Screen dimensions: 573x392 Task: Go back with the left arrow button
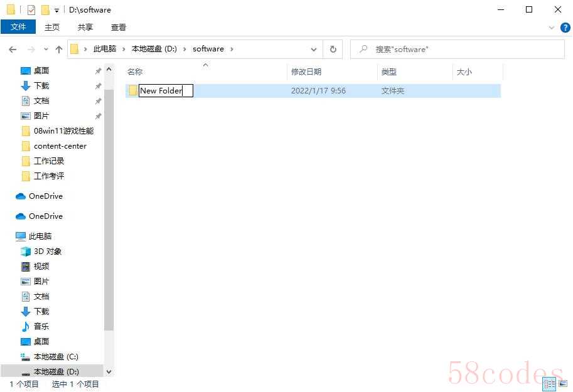coord(13,50)
